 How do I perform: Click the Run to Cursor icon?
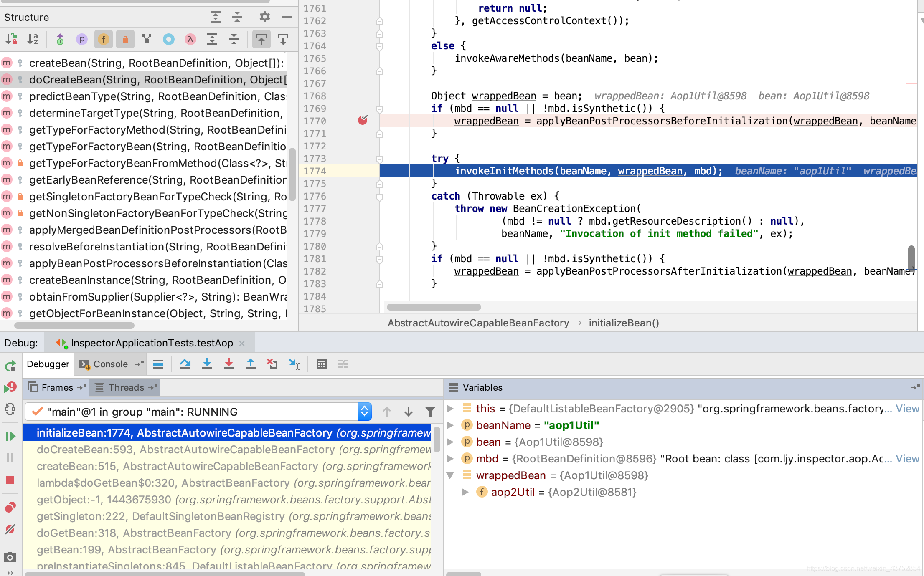294,364
